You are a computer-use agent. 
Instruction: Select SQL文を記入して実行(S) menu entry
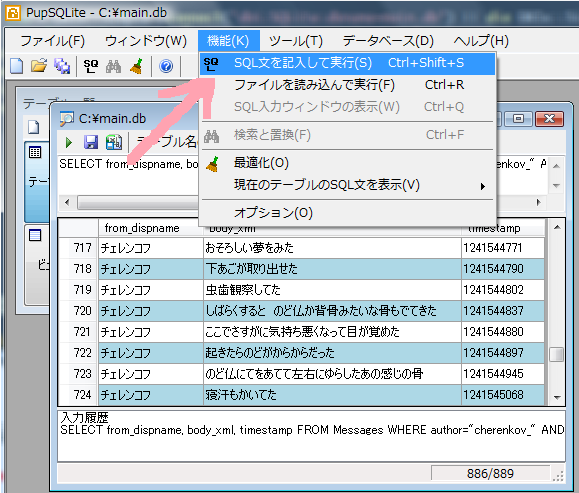coord(347,64)
